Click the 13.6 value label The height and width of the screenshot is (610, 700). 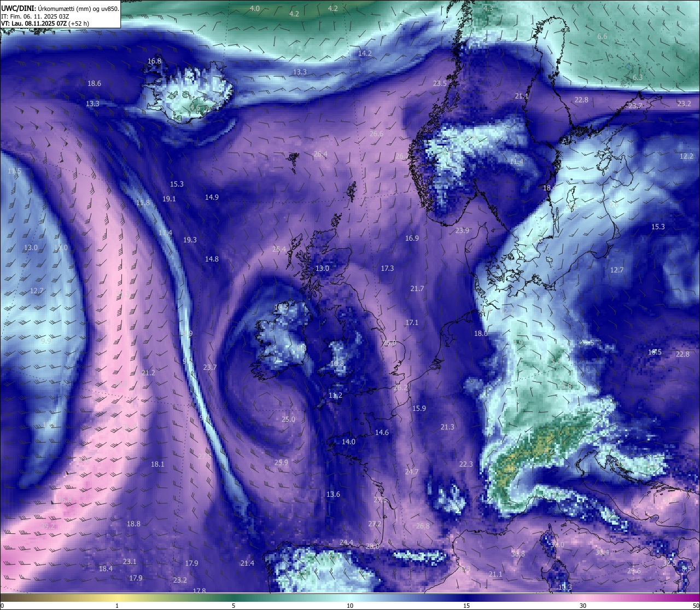[x=333, y=495]
